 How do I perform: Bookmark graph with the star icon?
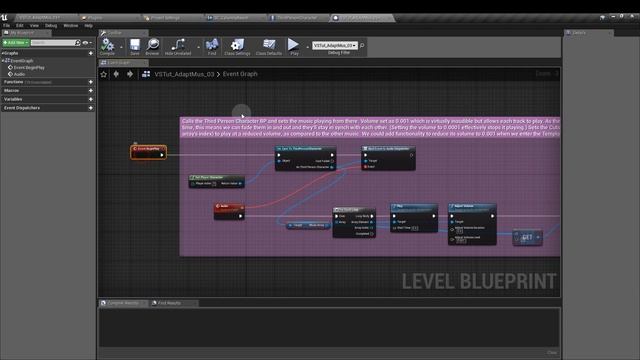tap(104, 74)
